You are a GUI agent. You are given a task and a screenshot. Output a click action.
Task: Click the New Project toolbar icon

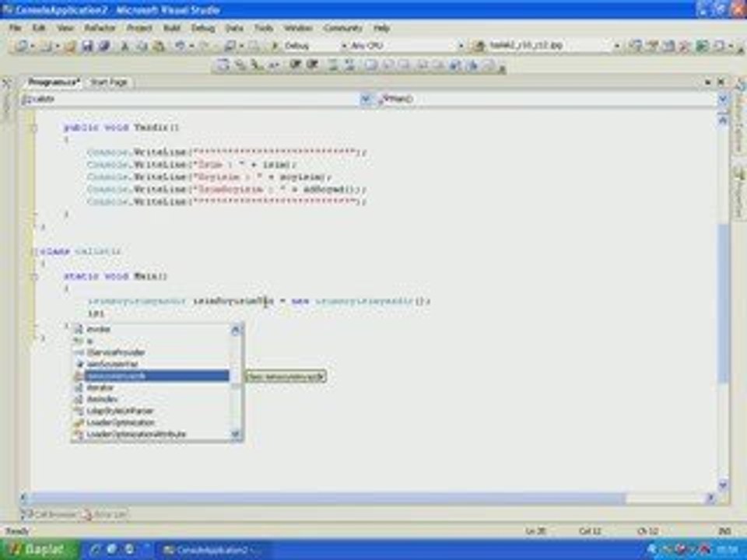click(x=22, y=46)
